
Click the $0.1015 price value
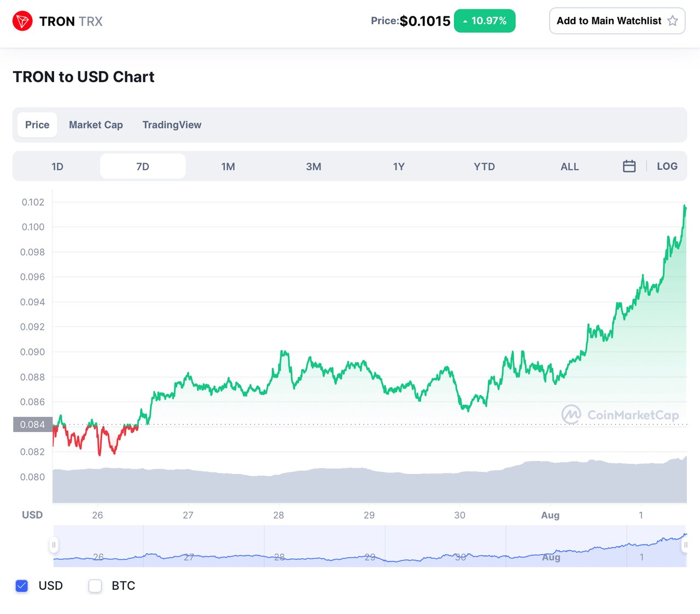(x=425, y=21)
